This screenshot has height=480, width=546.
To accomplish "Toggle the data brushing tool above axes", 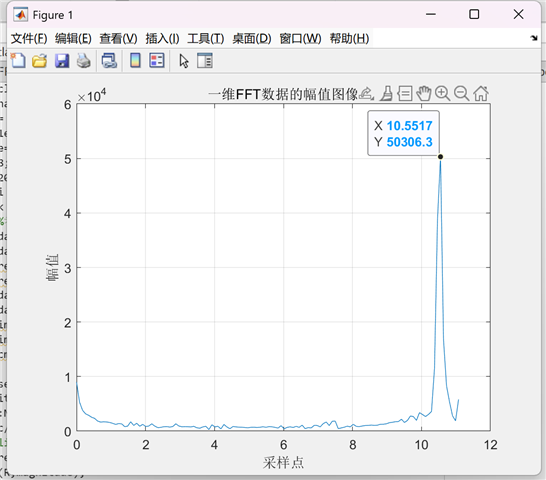I will 386,94.
